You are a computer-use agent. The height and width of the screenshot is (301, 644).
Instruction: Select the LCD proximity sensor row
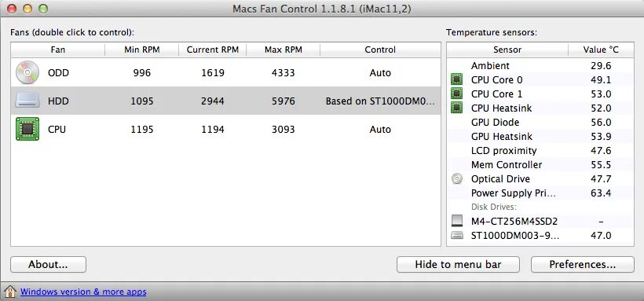click(540, 151)
